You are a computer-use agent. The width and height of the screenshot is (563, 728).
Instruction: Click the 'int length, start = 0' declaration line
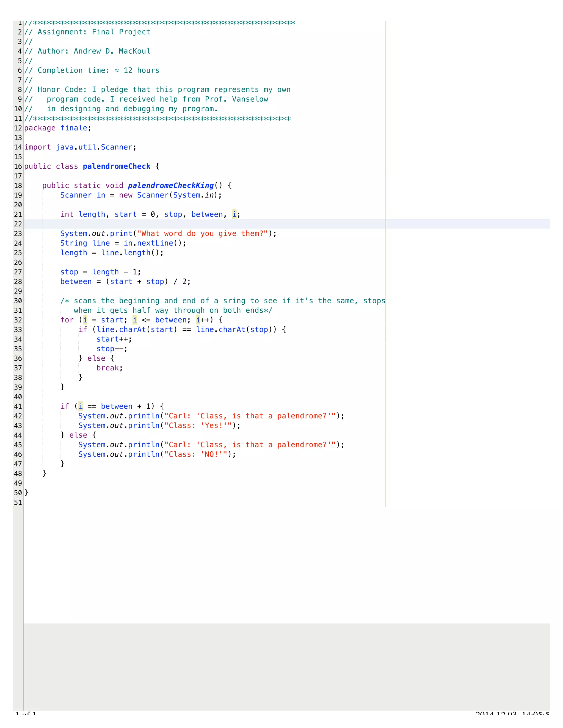[x=150, y=214]
